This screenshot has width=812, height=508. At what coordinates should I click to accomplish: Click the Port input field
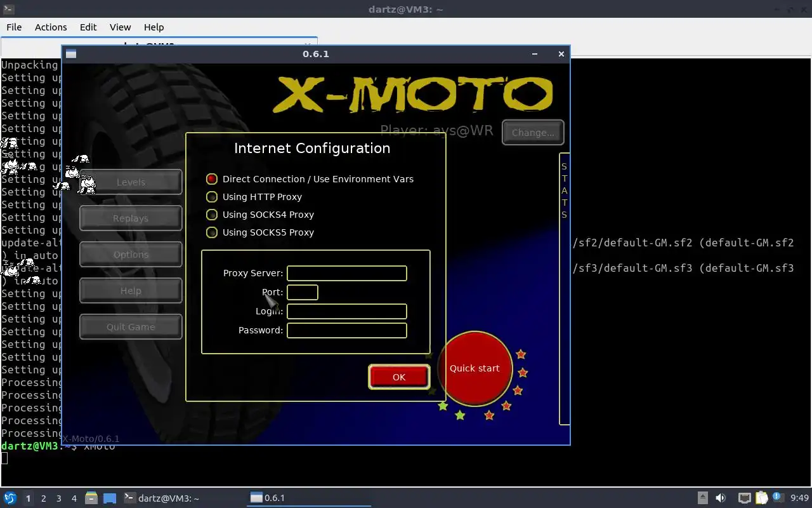[x=303, y=292]
